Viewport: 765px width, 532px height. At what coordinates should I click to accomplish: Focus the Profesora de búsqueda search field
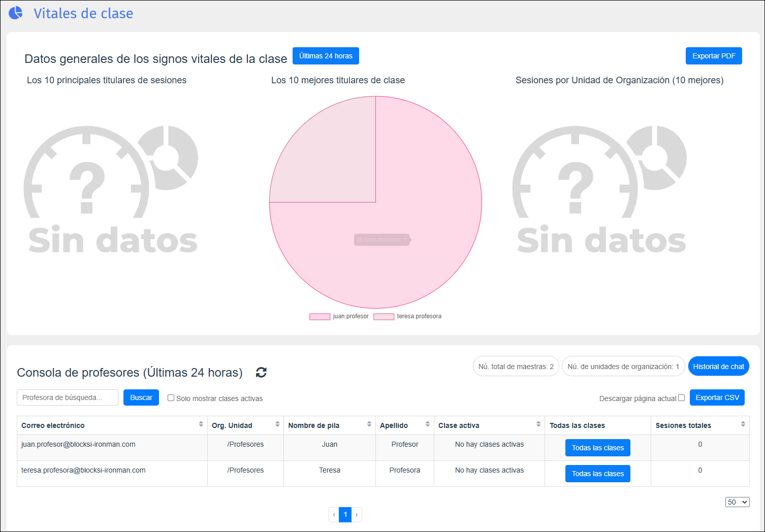(x=68, y=397)
